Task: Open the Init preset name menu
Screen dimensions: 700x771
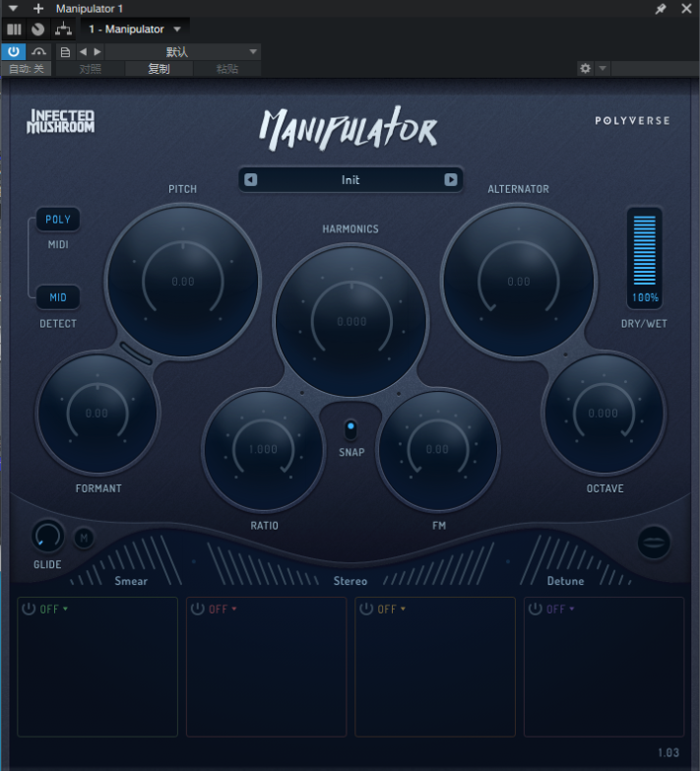Action: point(350,180)
